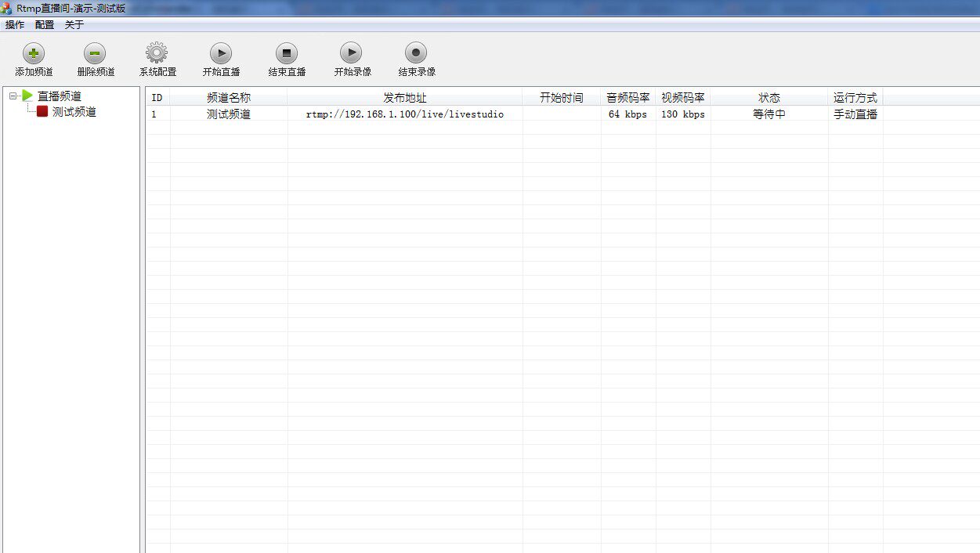Click the 状态 column header
Image resolution: width=980 pixels, height=553 pixels.
769,98
